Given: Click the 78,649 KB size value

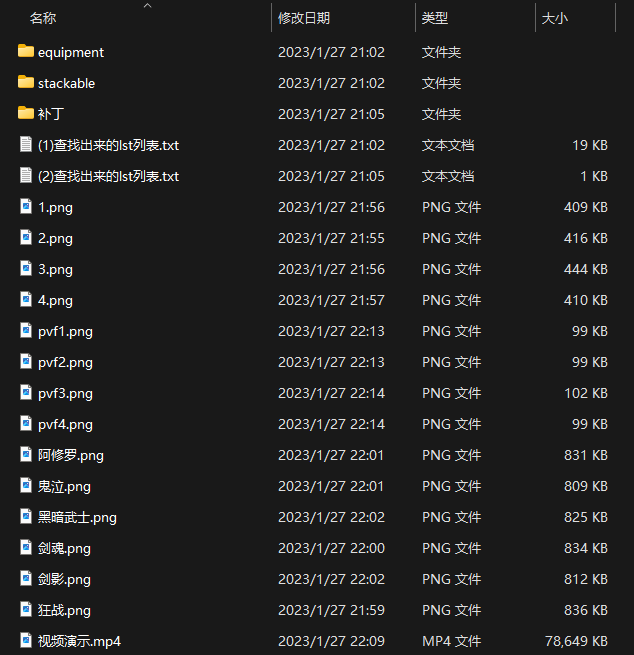Looking at the screenshot, I should [576, 641].
